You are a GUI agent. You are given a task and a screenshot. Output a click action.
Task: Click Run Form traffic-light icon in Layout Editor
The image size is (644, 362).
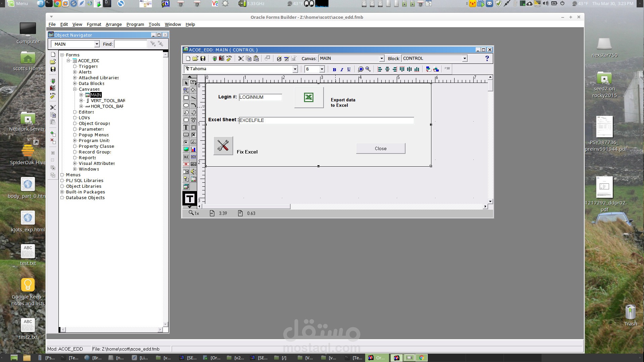click(x=214, y=58)
